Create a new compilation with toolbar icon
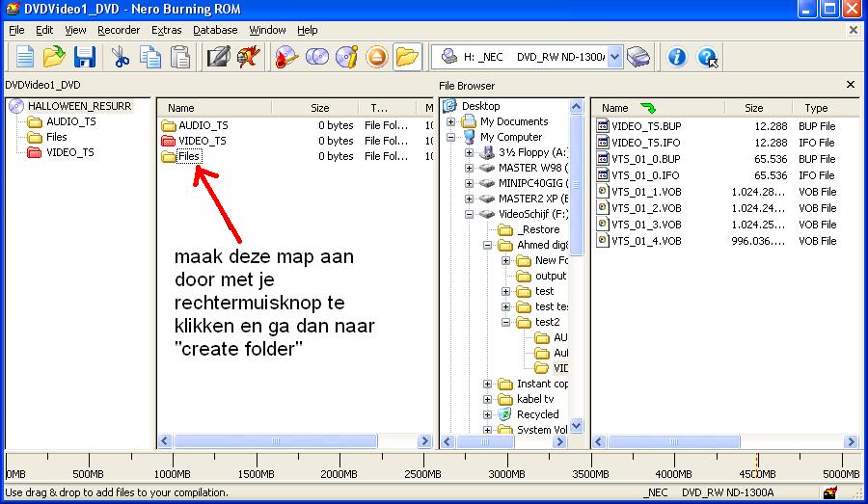Image resolution: width=868 pixels, height=504 pixels. [x=25, y=57]
